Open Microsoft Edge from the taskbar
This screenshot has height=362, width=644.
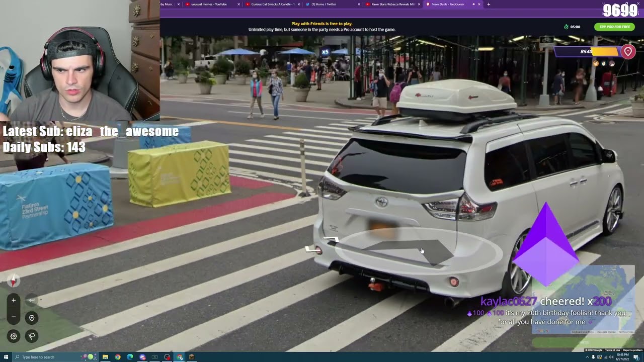point(130,357)
